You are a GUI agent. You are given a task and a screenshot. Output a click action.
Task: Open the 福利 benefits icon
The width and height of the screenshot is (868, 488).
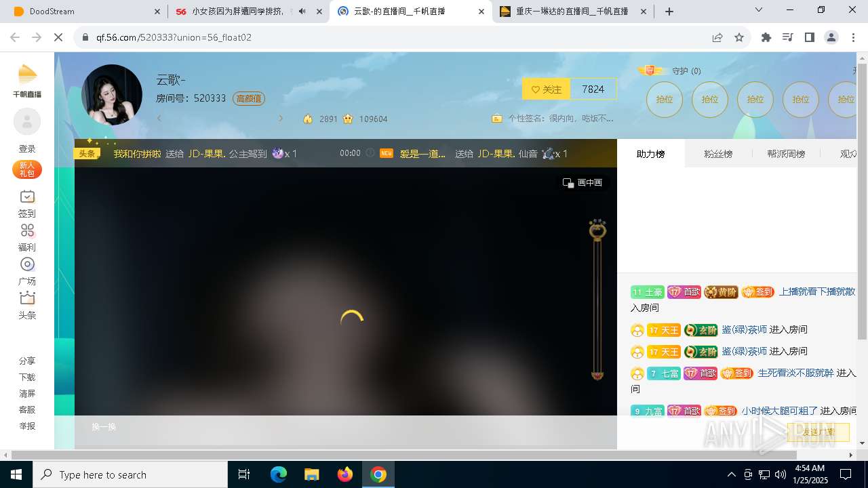point(27,230)
